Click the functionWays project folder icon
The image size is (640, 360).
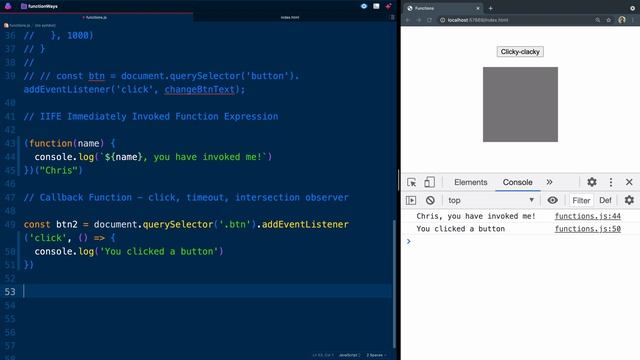coord(24,6)
